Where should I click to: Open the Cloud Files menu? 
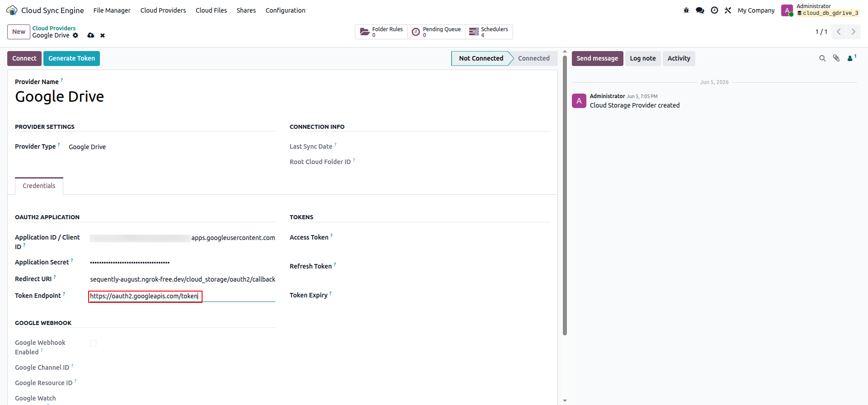211,10
